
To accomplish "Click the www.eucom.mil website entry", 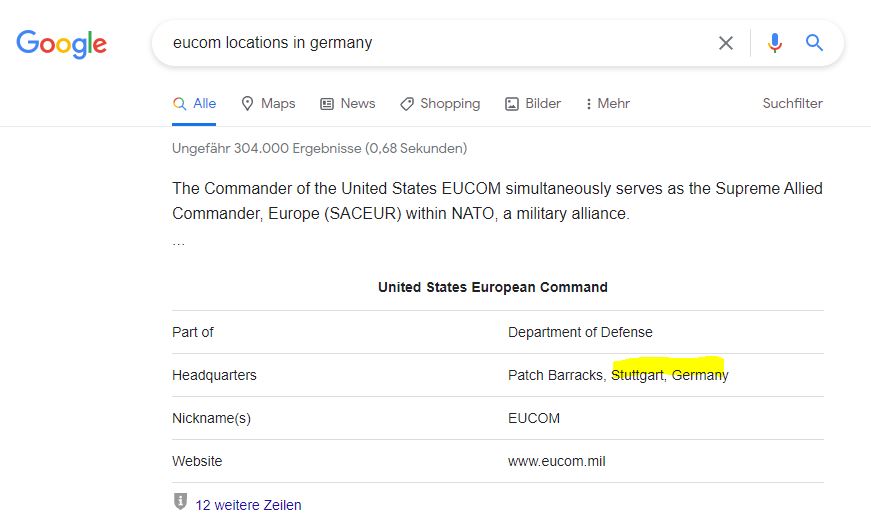I will [x=557, y=461].
